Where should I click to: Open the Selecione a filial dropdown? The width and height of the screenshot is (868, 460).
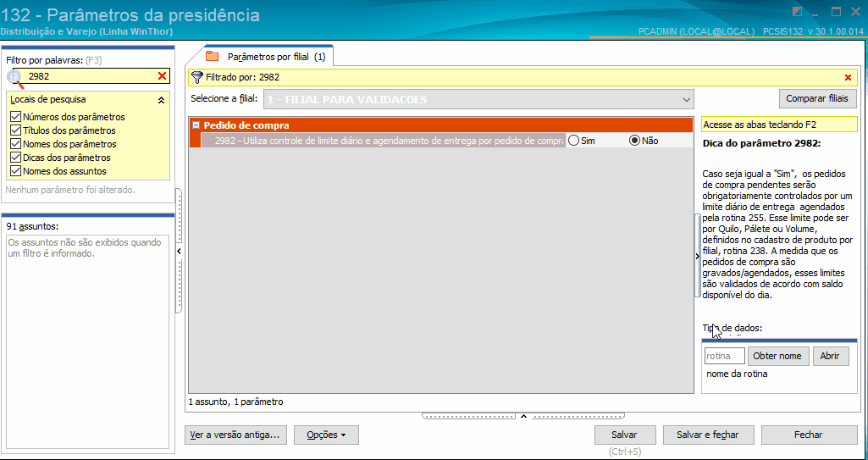click(x=478, y=100)
